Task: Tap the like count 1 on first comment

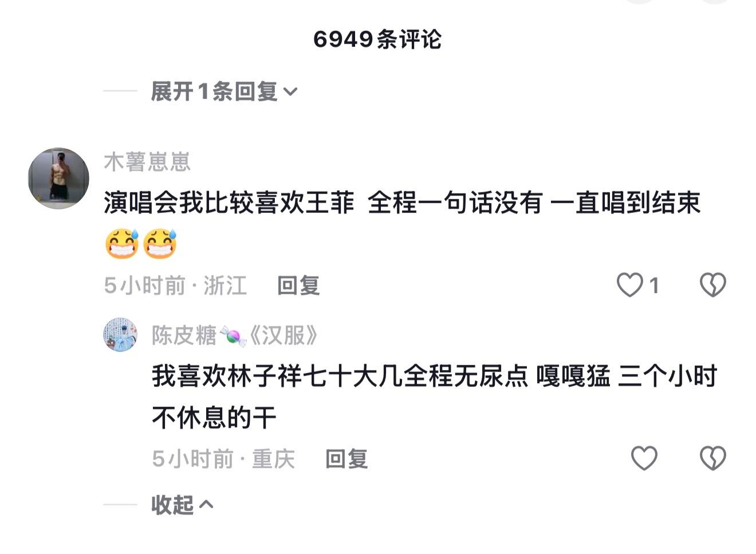Action: click(654, 285)
